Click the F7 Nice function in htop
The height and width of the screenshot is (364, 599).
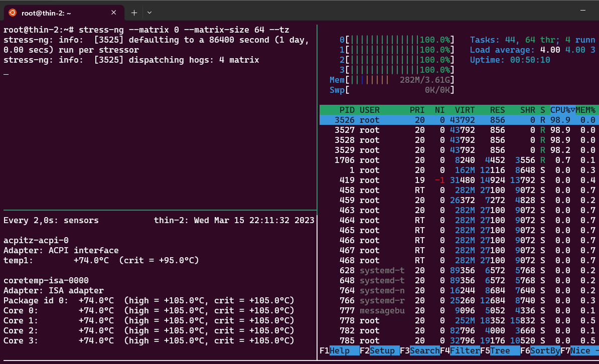point(579,350)
